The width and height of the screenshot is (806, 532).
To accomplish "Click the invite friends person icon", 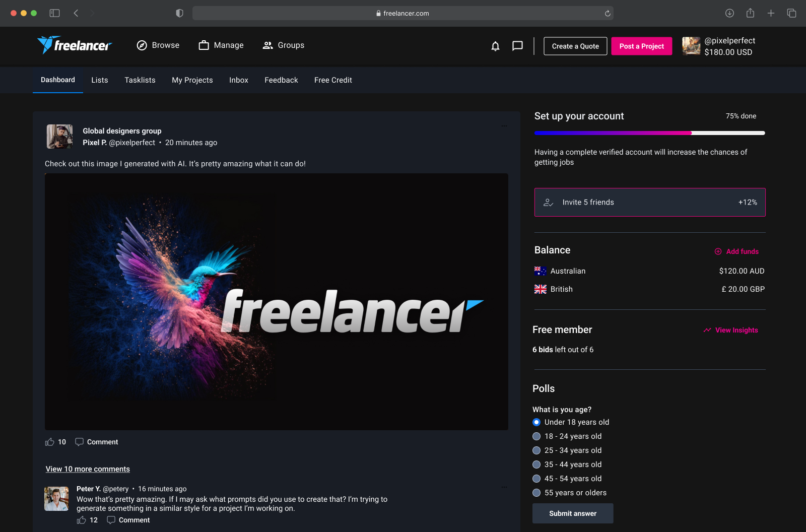I will coord(548,203).
